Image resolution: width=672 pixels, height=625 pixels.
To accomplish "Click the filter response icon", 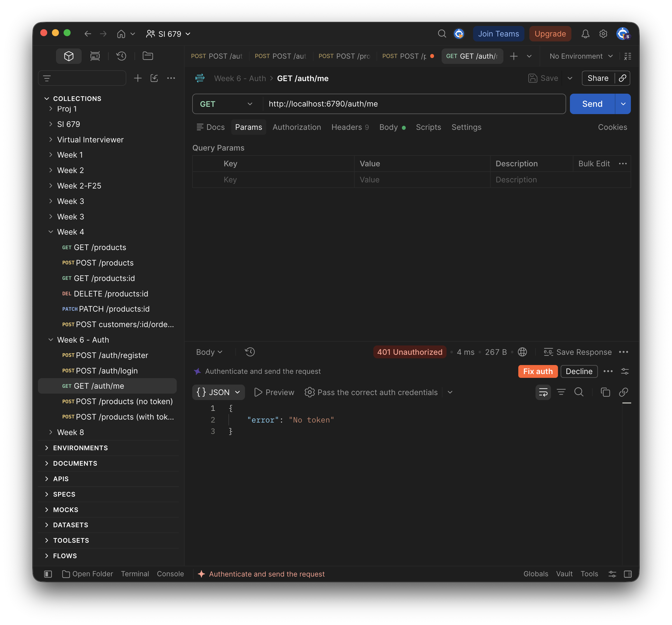I will click(x=561, y=392).
